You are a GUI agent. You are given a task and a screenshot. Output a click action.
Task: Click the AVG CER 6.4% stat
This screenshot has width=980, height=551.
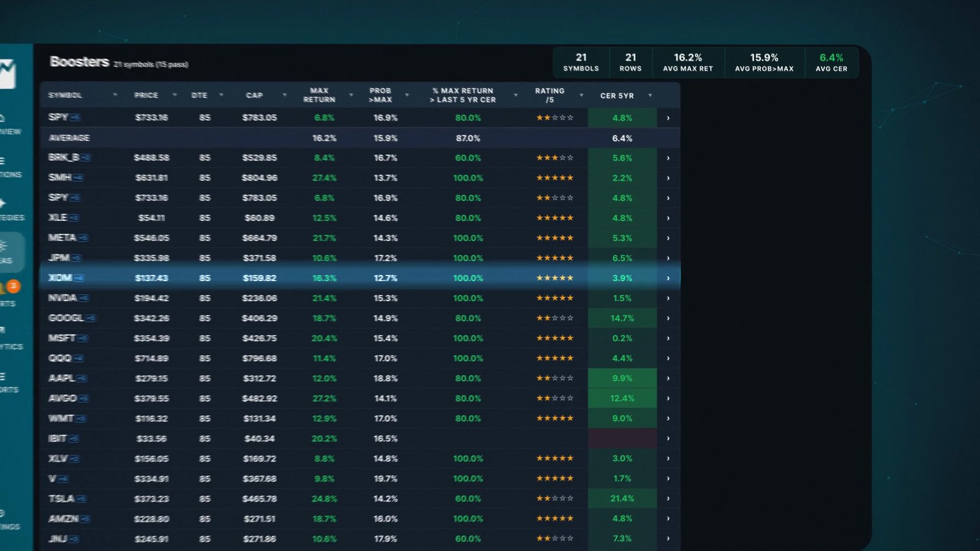tap(831, 62)
